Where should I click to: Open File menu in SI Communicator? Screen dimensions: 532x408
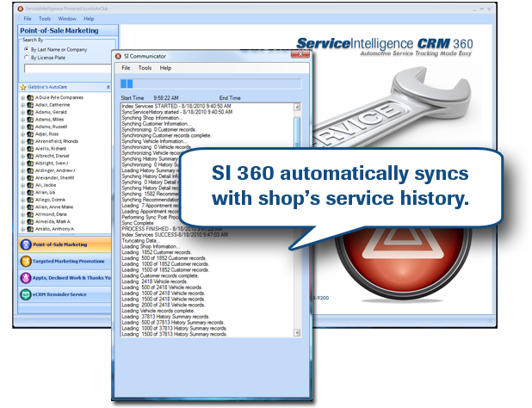pos(126,68)
